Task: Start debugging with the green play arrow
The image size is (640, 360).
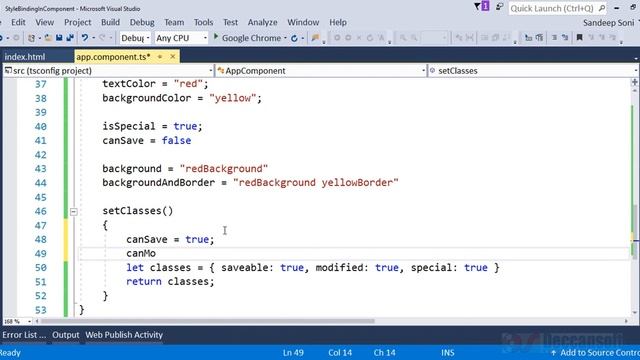Action: (216, 37)
